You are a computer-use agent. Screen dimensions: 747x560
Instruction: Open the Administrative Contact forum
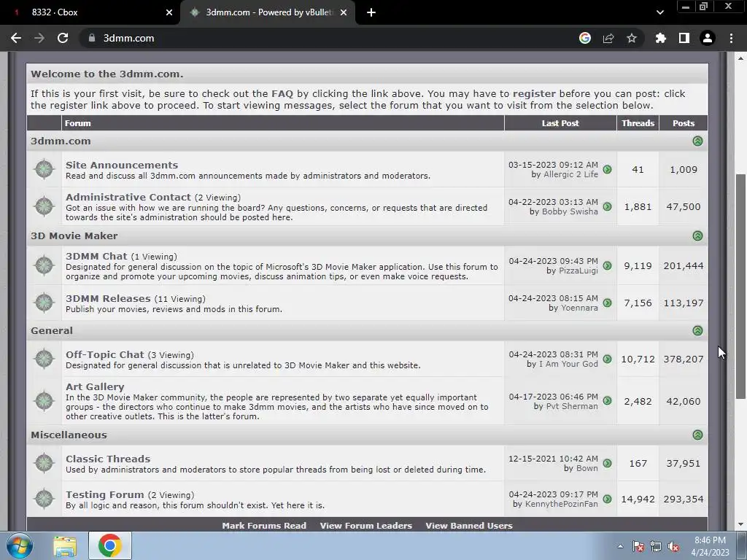128,197
